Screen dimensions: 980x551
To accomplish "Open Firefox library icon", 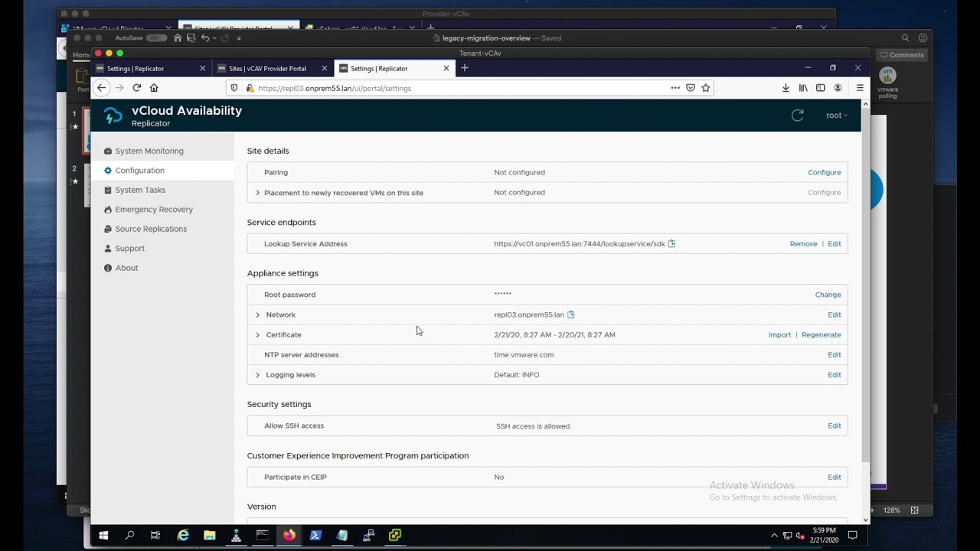I will pos(803,88).
